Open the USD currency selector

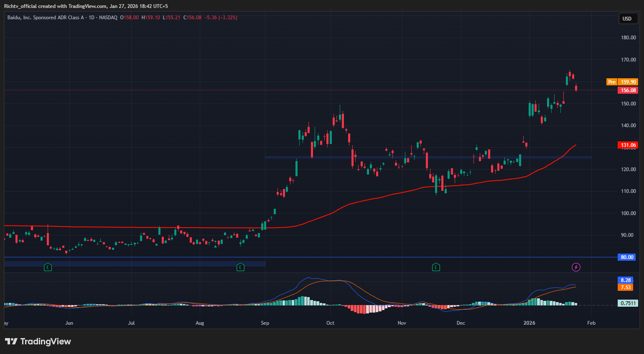pyautogui.click(x=627, y=18)
